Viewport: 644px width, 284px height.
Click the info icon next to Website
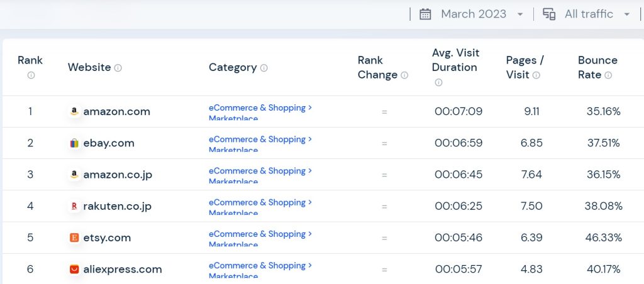click(118, 68)
